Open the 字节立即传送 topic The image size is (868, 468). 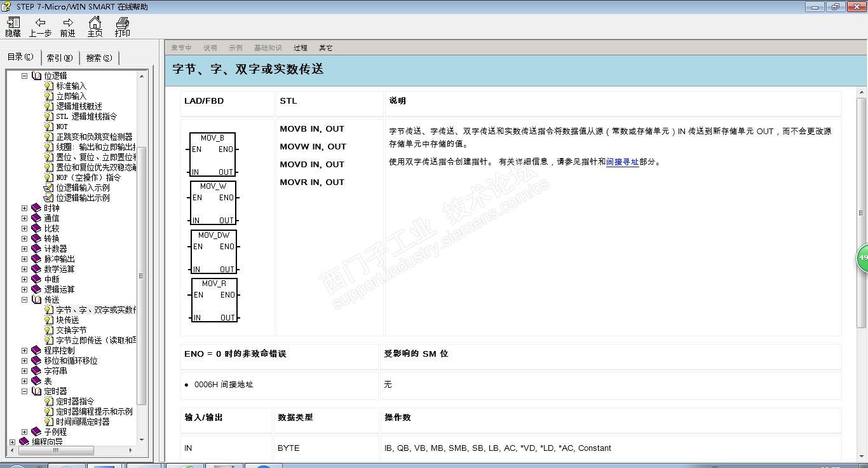click(96, 340)
